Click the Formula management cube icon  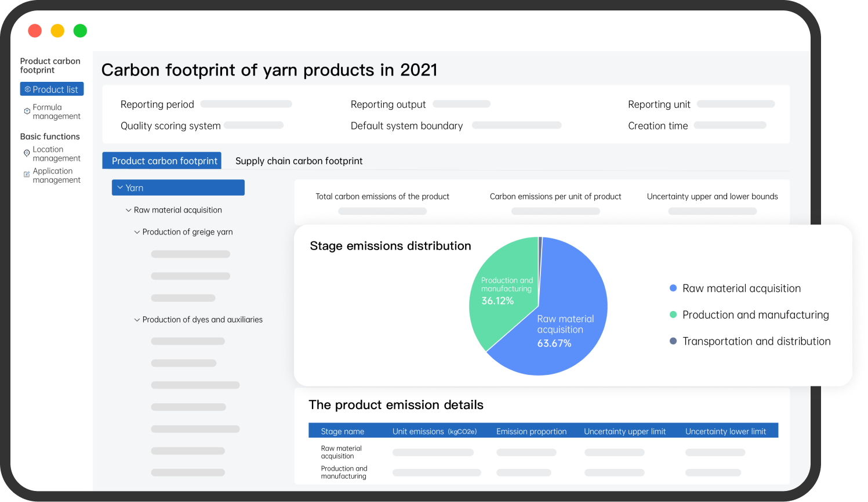pos(27,111)
